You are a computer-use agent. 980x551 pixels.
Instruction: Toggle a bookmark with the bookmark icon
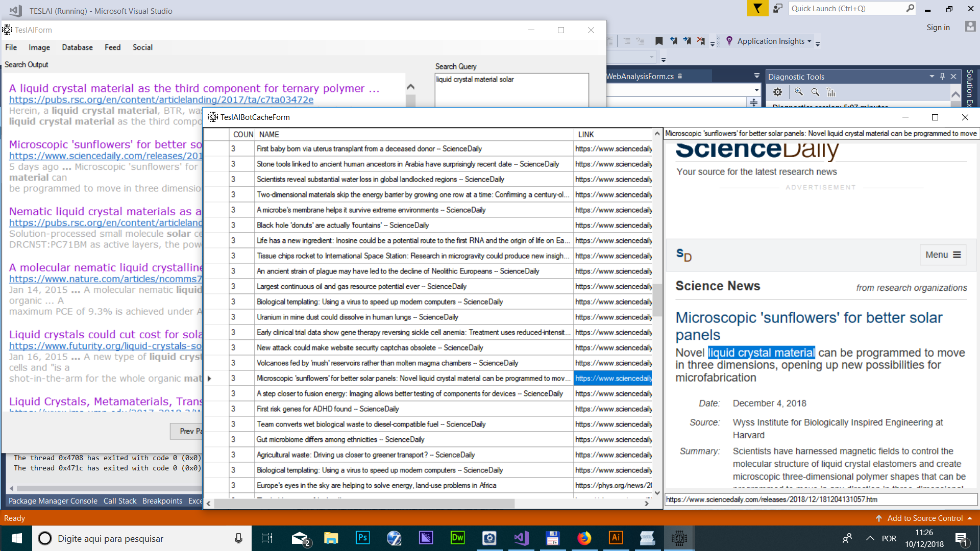click(x=659, y=41)
